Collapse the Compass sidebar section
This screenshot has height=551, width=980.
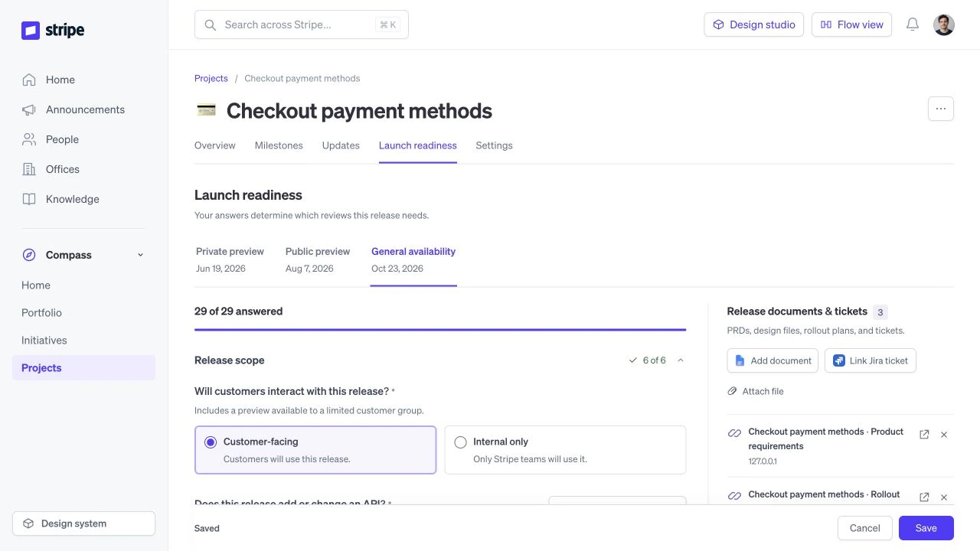coord(140,255)
